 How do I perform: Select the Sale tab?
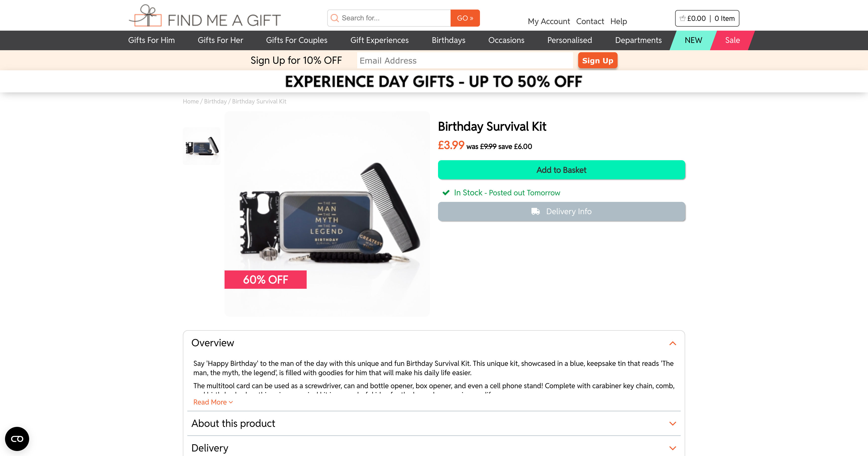[x=732, y=40]
